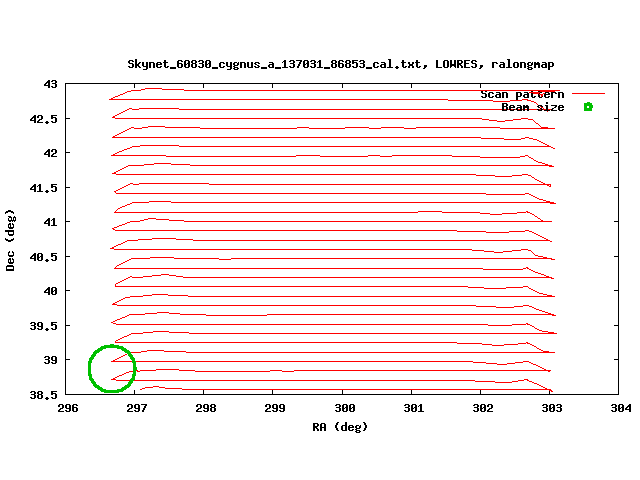This screenshot has width=640, height=480.
Task: Click the 'Scan pattern' legend label
Action: pyautogui.click(x=522, y=94)
